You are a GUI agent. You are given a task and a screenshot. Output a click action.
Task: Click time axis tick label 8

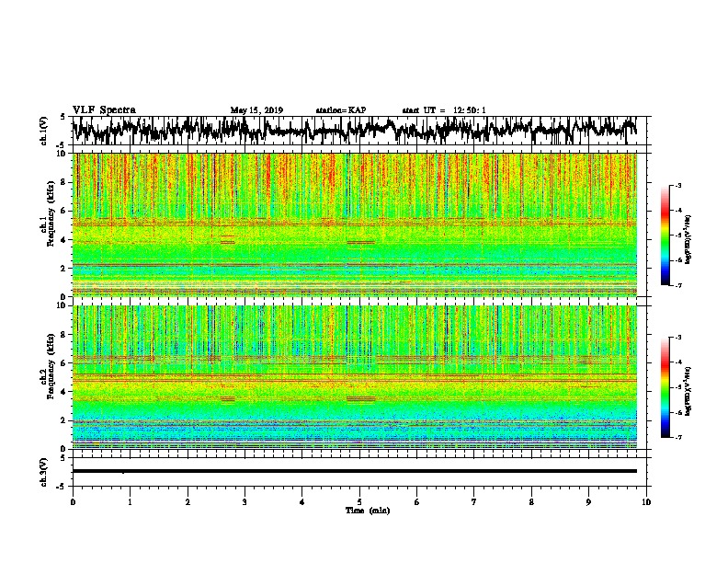[x=531, y=502]
